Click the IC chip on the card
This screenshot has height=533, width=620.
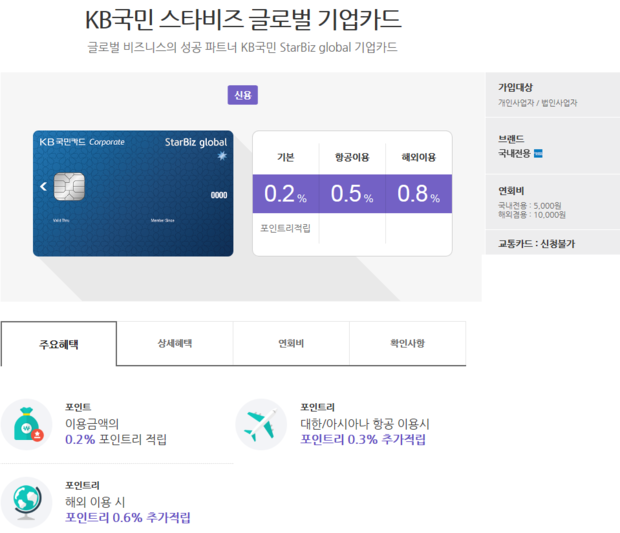[x=69, y=186]
